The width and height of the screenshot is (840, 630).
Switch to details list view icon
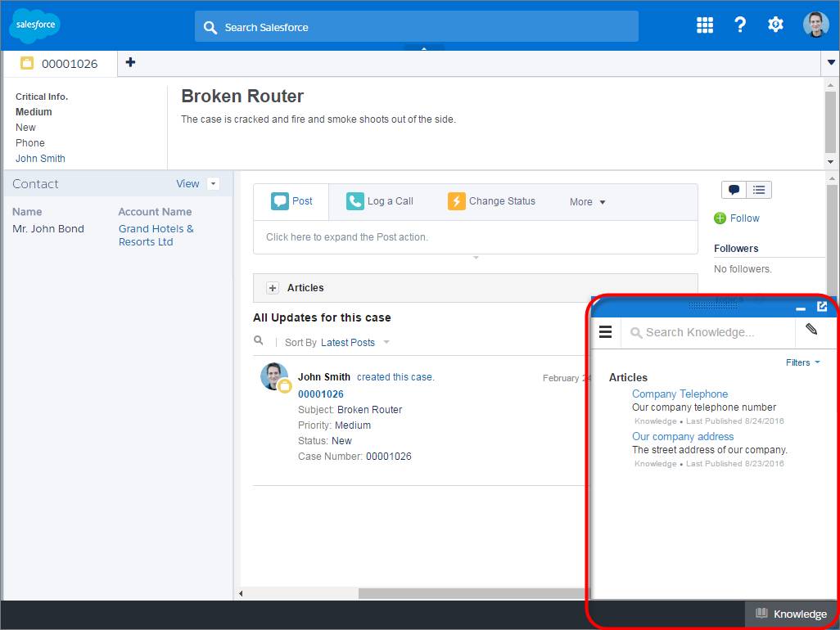pyautogui.click(x=759, y=190)
